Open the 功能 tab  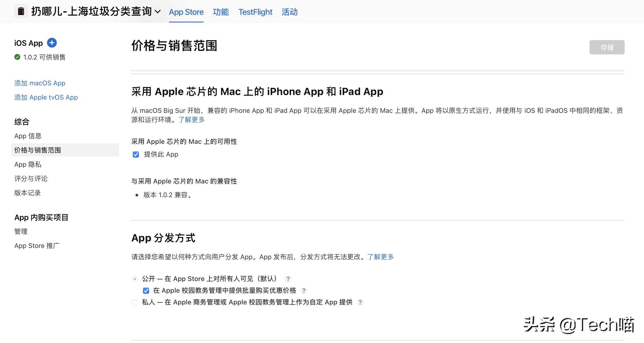coord(221,12)
